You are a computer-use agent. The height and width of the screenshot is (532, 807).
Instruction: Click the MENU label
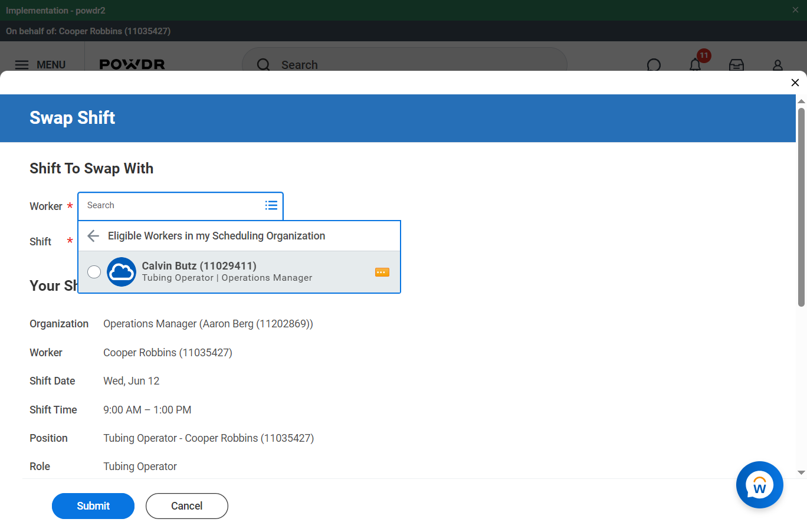coord(51,65)
